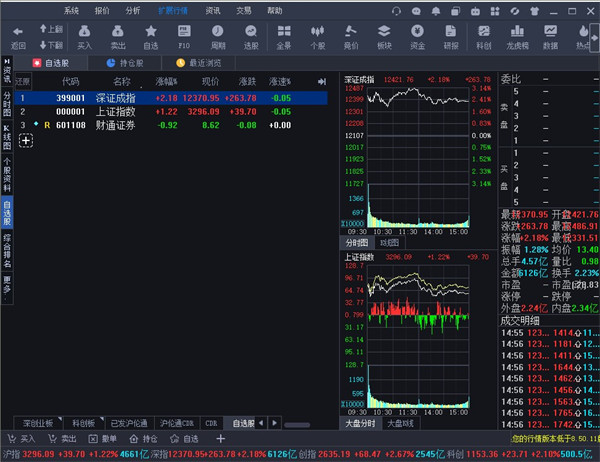Select 财通证券 row in watchlist
This screenshot has height=462, width=600.
pyautogui.click(x=171, y=125)
